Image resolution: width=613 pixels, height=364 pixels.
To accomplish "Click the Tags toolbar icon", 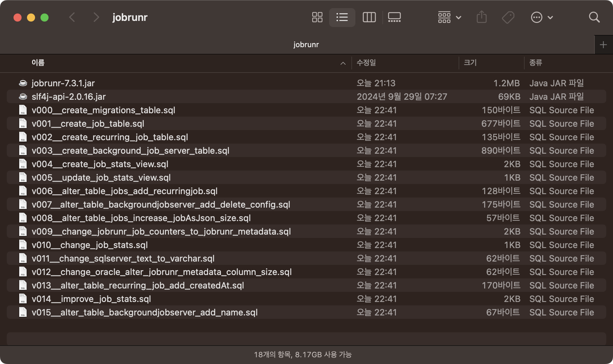I will tap(508, 17).
